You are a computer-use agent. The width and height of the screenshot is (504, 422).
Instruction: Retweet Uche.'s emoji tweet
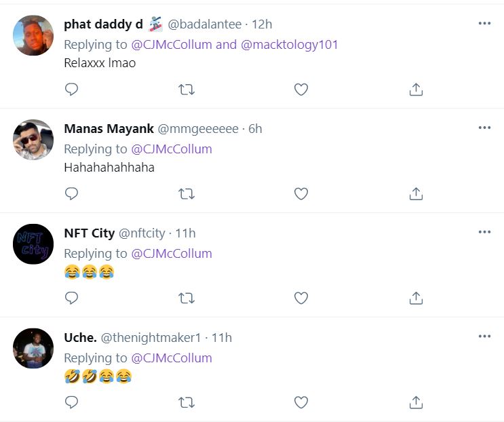186,402
